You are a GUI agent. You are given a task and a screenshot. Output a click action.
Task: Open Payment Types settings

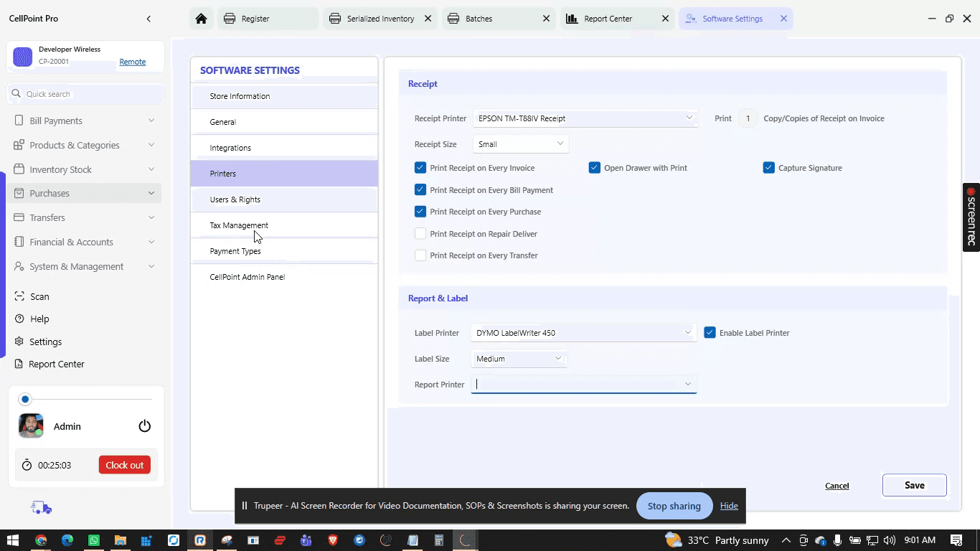click(x=284, y=251)
